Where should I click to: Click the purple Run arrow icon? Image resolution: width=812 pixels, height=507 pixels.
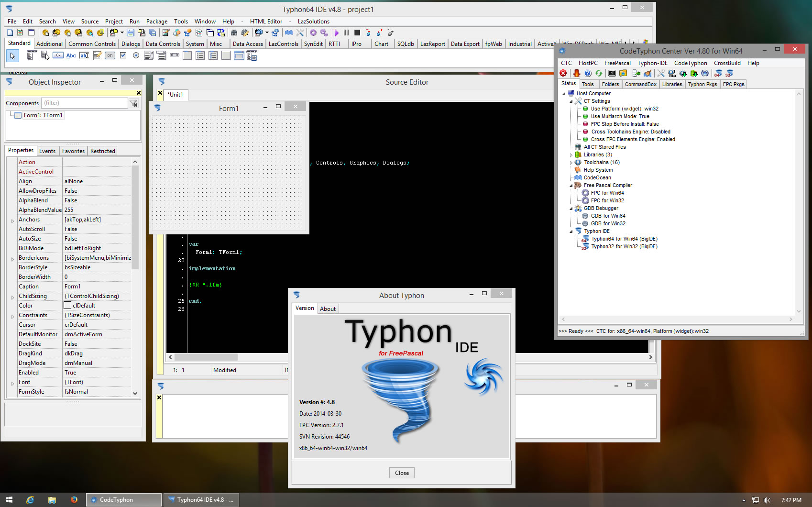click(335, 33)
